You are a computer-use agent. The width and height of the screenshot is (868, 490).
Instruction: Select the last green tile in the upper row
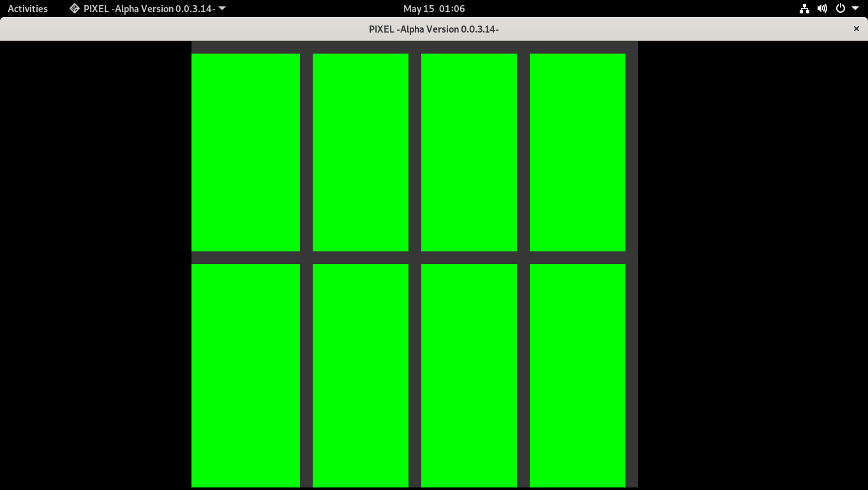point(578,152)
